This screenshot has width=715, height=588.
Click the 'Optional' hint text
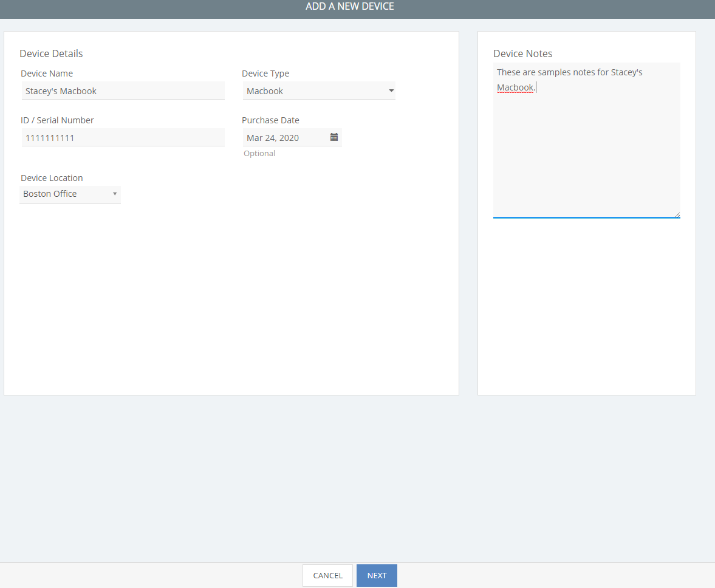[x=259, y=154]
